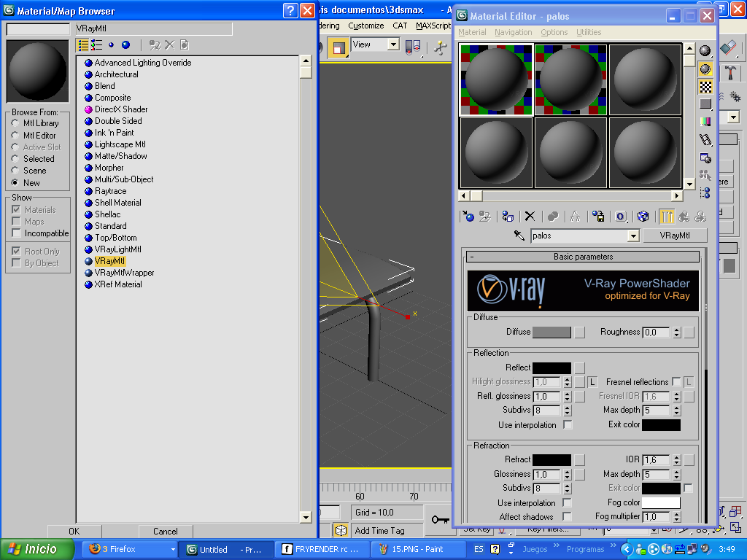Switch browser to View List + Icons
The image size is (747, 560).
click(x=97, y=45)
